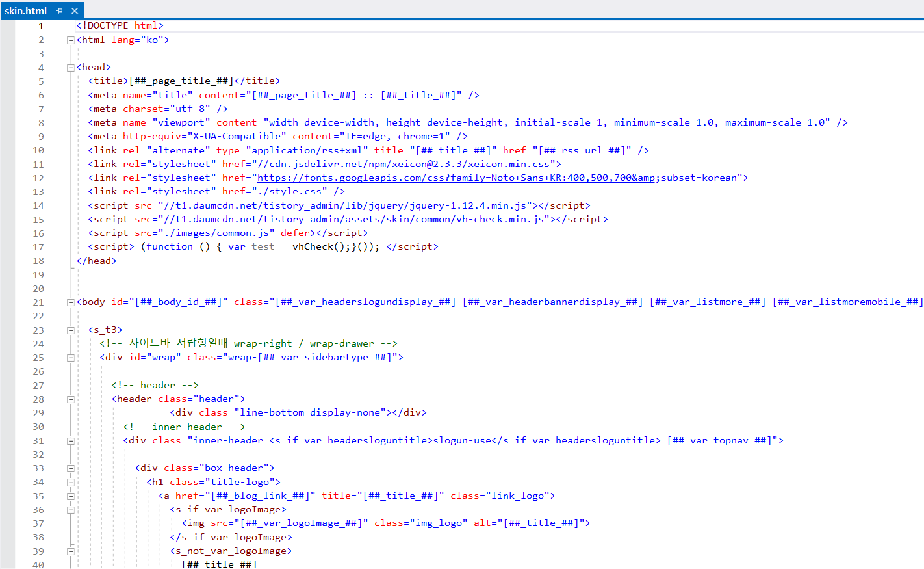Collapse the s_if_var_logoImage fold on line 36

[70, 509]
